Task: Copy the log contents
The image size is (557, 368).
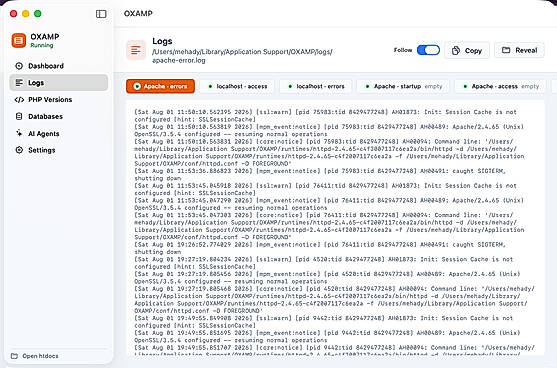Action: pos(467,50)
